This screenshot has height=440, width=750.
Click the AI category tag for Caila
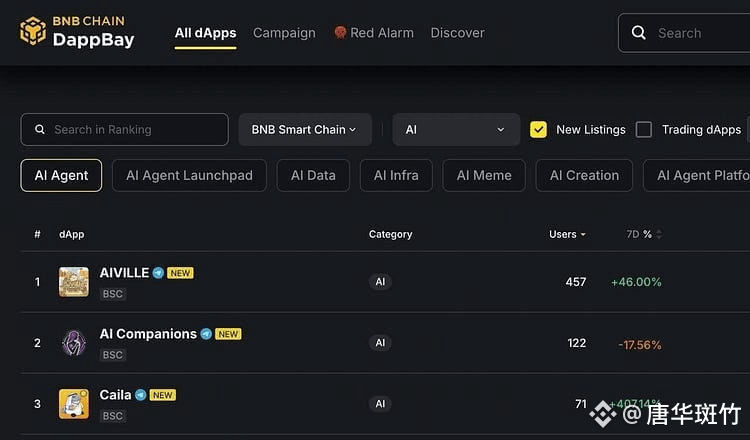(380, 404)
